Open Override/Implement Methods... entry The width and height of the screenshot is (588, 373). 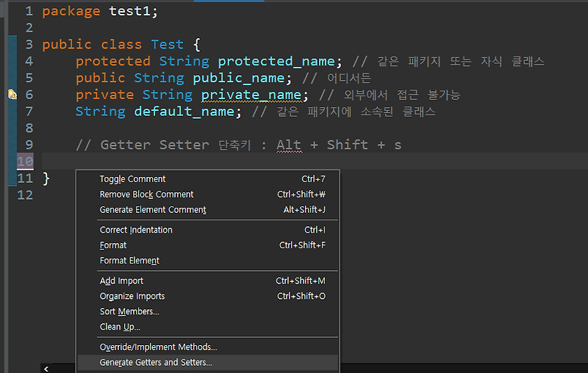click(x=208, y=347)
